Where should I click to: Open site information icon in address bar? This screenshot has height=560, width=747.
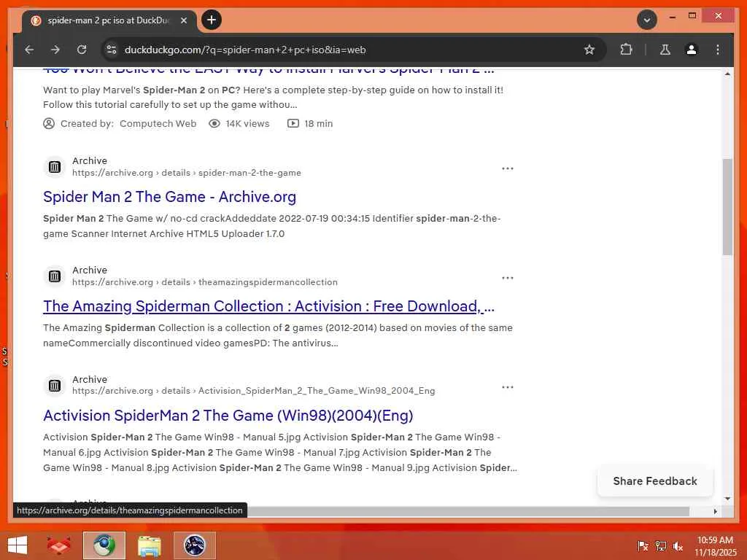pos(112,50)
